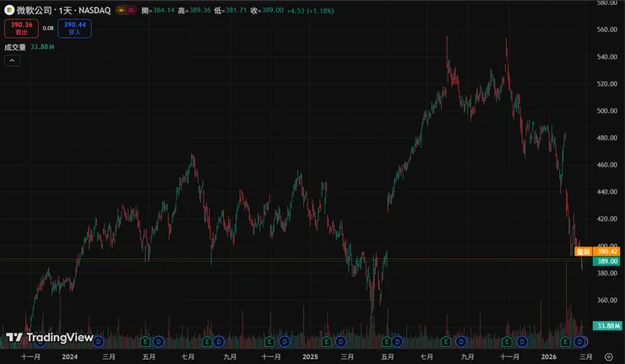625x364 pixels.
Task: Click the +4.53 (+1.18%) change value
Action: (311, 11)
